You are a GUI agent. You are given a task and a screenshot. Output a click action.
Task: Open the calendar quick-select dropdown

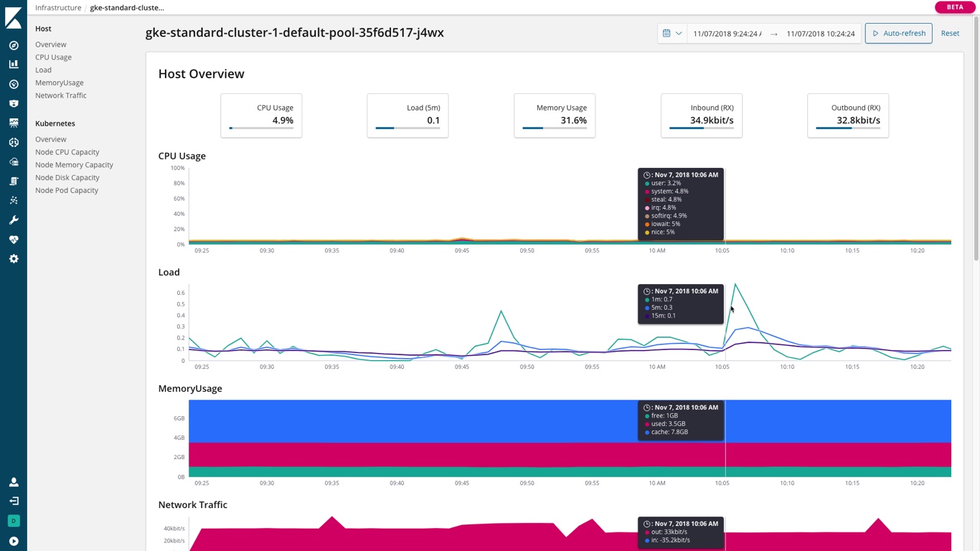[x=672, y=34]
